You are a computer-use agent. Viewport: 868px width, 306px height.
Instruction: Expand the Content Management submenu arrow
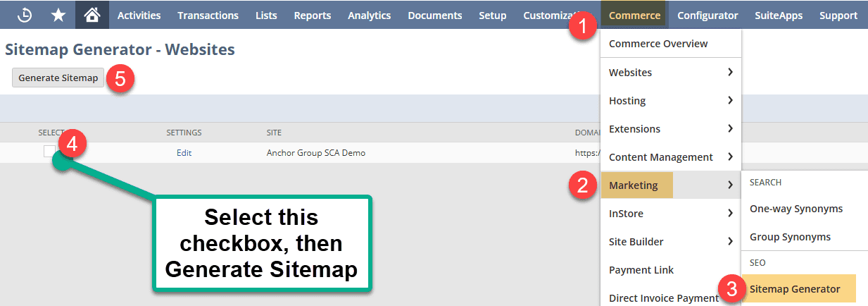(x=730, y=157)
